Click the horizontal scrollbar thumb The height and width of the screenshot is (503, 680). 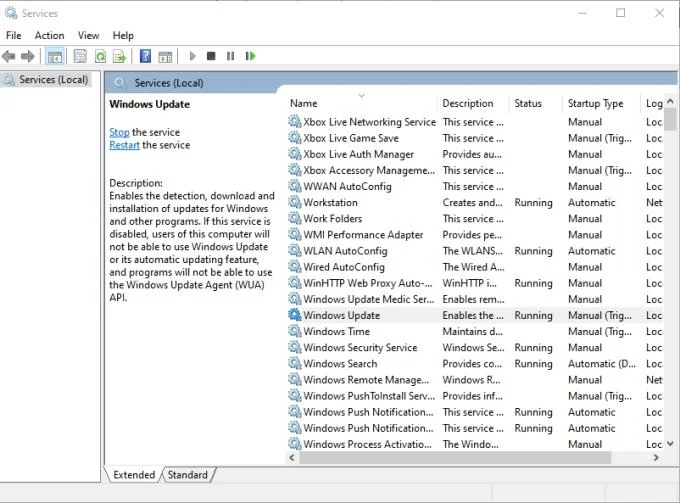[x=455, y=457]
